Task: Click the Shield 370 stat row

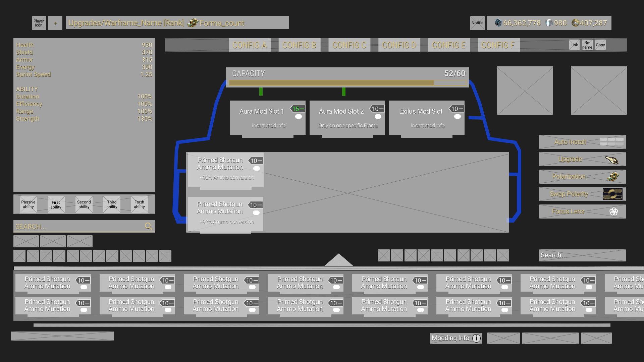Action: (x=84, y=52)
